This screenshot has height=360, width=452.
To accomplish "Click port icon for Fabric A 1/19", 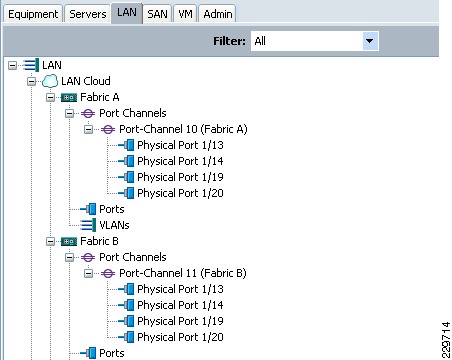I will pyautogui.click(x=126, y=177).
